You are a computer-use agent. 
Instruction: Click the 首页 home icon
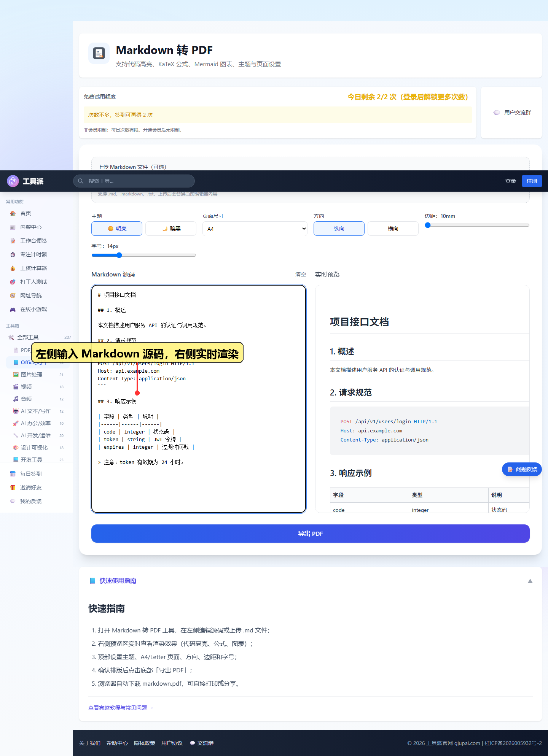pos(13,213)
